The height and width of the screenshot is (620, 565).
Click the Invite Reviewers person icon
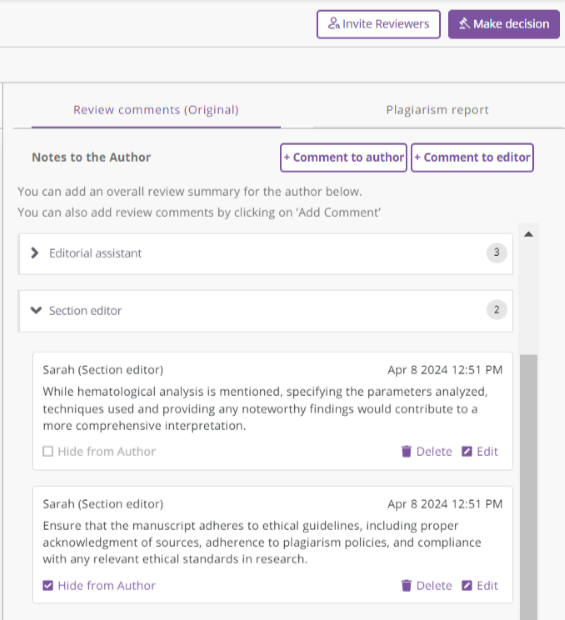pos(334,24)
